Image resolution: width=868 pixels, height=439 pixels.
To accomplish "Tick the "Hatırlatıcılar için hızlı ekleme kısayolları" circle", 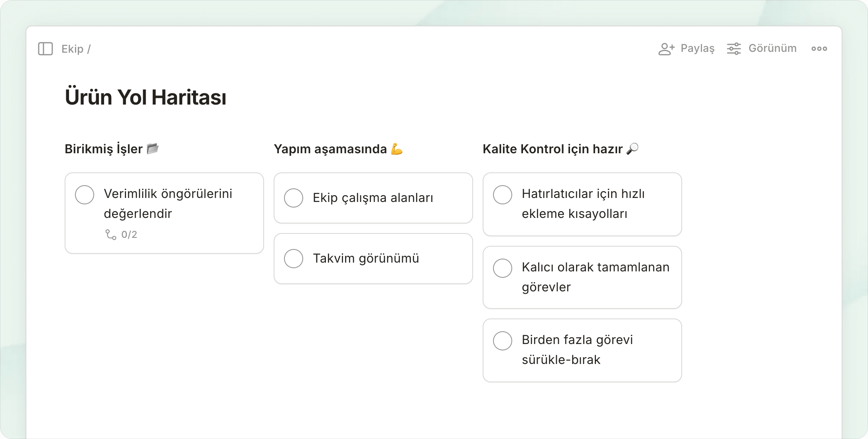I will tap(503, 195).
